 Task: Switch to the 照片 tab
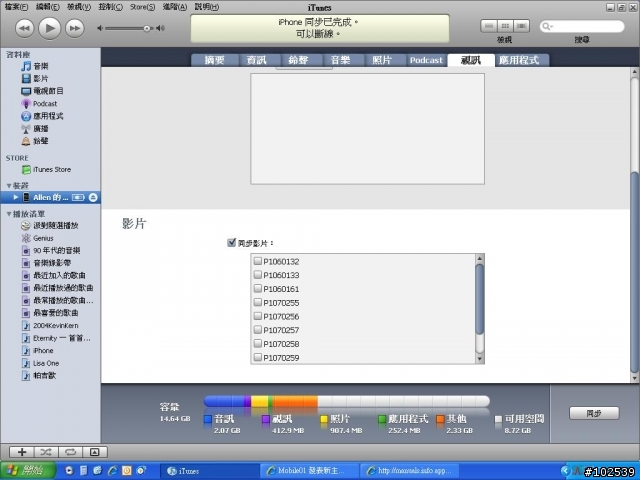[382, 60]
